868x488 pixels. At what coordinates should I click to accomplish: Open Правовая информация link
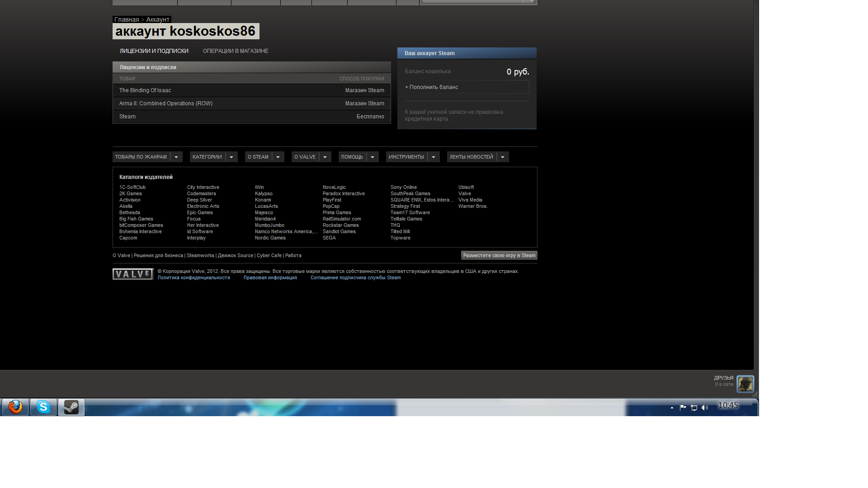pos(270,277)
